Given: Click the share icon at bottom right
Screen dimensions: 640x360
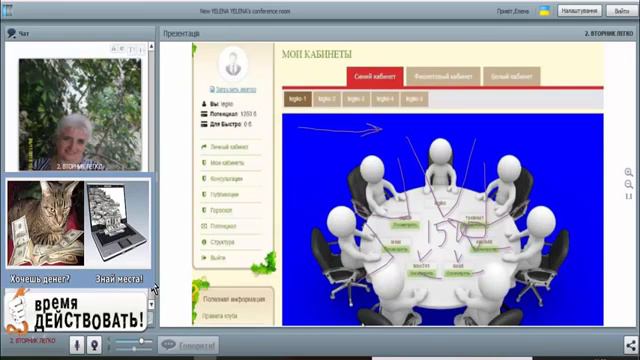Looking at the screenshot, I should tap(631, 345).
